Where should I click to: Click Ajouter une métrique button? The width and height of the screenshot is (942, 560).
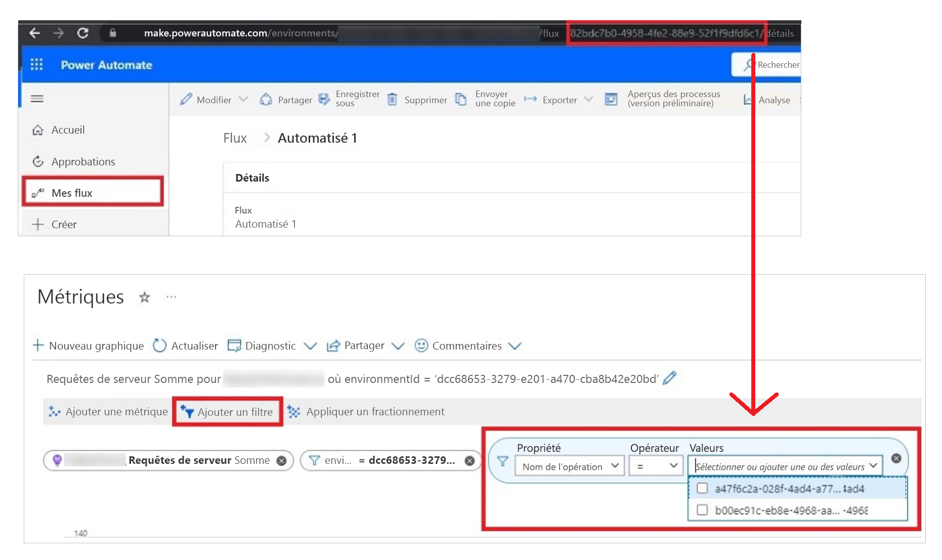pyautogui.click(x=108, y=412)
